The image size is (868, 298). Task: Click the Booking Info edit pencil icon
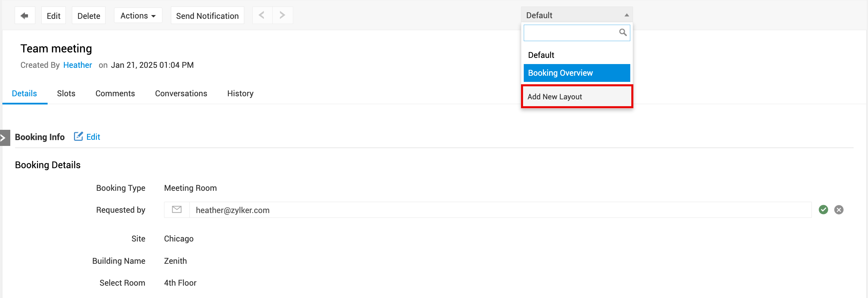[78, 136]
